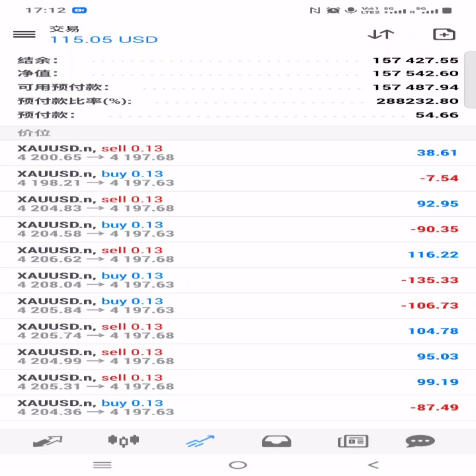Tap the battery status icon
This screenshot has width=476, height=476.
[x=447, y=11]
